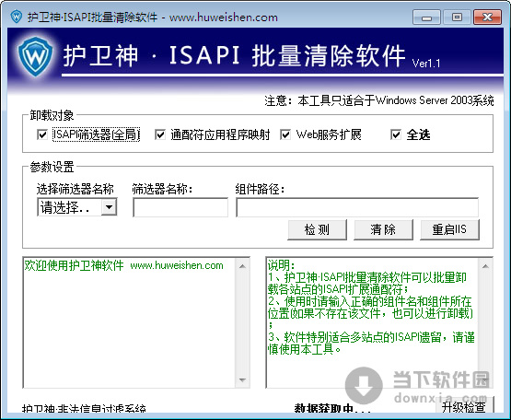Screen dimensions: 511x420
Task: Focus the 组件路径 input field
Action: coord(357,207)
